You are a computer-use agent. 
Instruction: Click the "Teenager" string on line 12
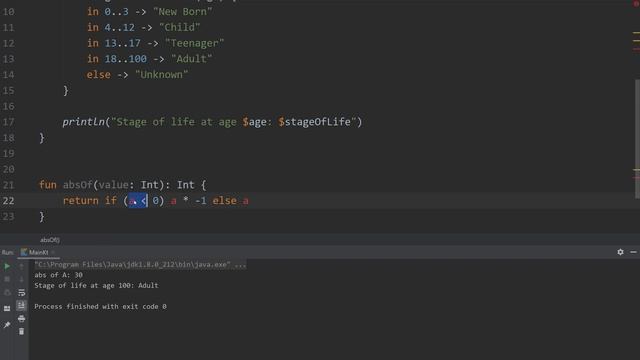(x=195, y=43)
